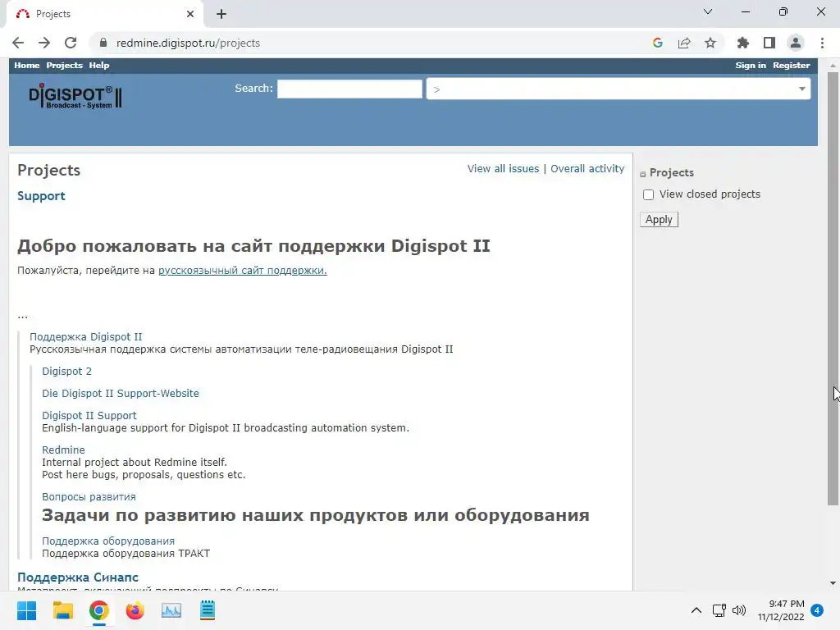Click the Sign in link
840x630 pixels.
751,66
